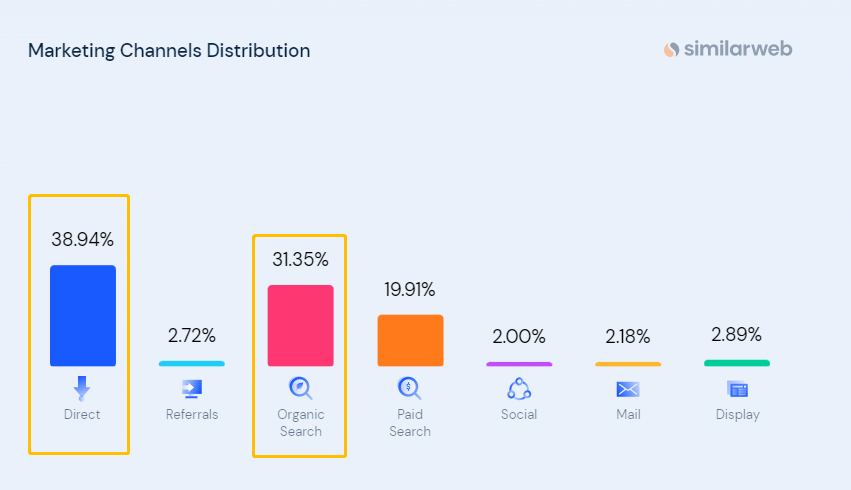Click the Social share network icon
Viewport: 851px width, 490px height.
coord(518,388)
